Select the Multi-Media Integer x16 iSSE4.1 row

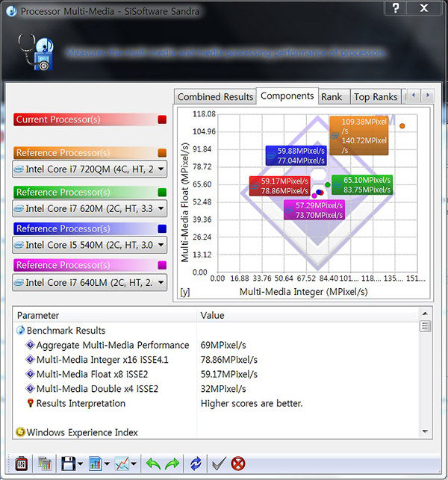217,359
